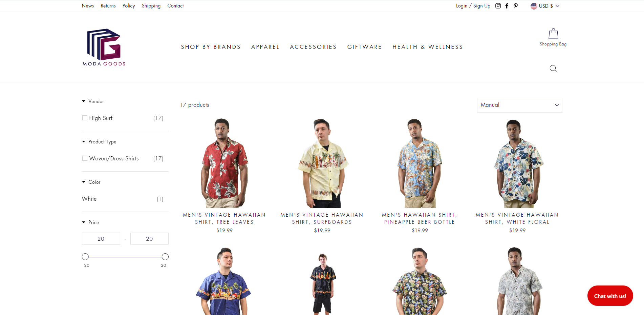The width and height of the screenshot is (644, 315).
Task: Open the Manual sort dropdown
Action: (x=520, y=105)
